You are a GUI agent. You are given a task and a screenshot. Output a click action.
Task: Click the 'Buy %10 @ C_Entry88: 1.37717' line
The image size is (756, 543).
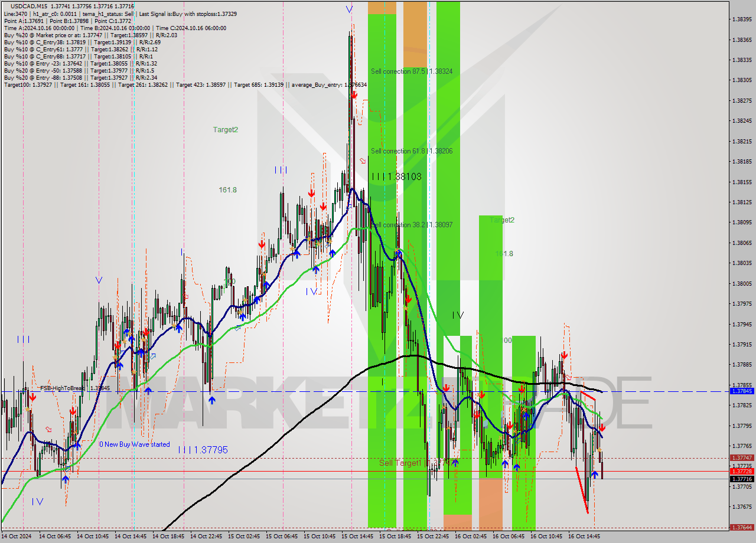(77, 56)
